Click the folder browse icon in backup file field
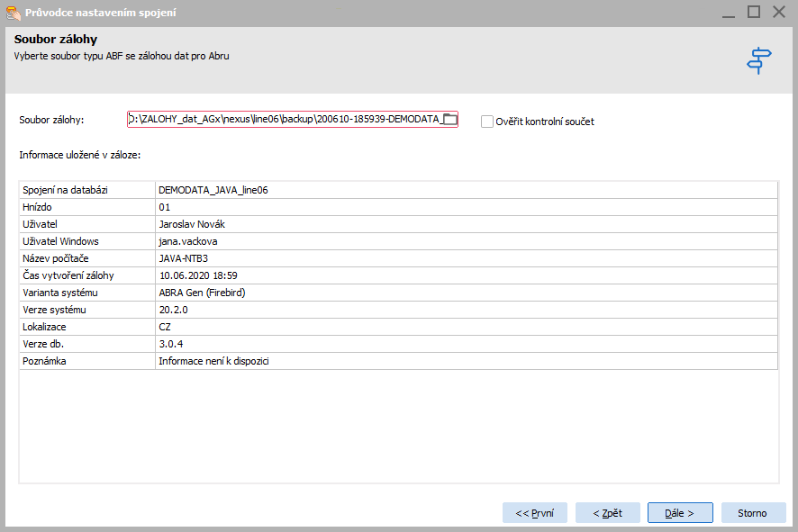798x532 pixels. pos(450,121)
